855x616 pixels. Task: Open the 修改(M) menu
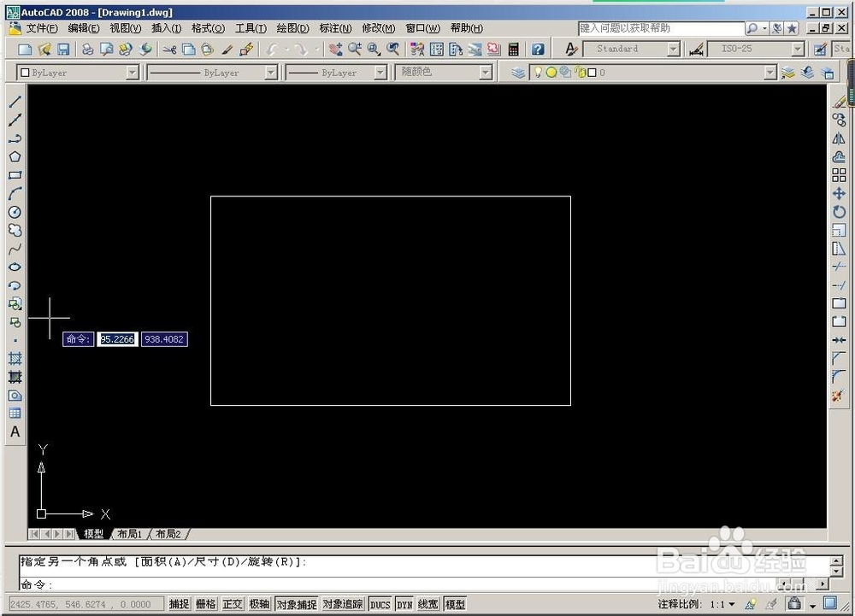[x=379, y=28]
